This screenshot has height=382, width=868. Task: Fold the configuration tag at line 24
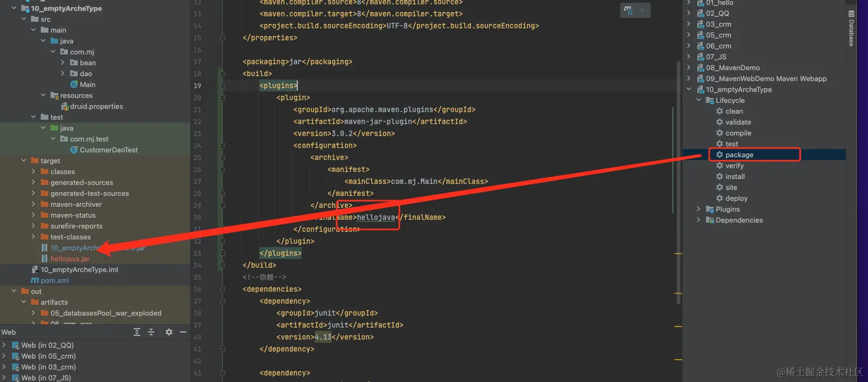(x=222, y=146)
